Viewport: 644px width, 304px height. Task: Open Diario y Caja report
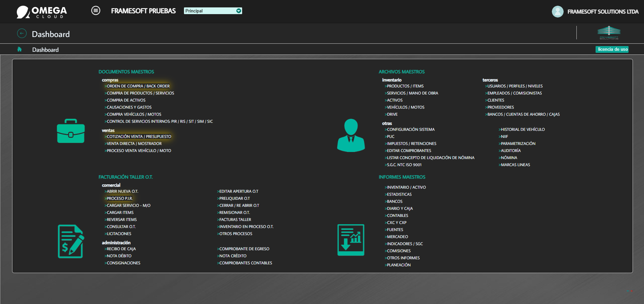click(400, 208)
